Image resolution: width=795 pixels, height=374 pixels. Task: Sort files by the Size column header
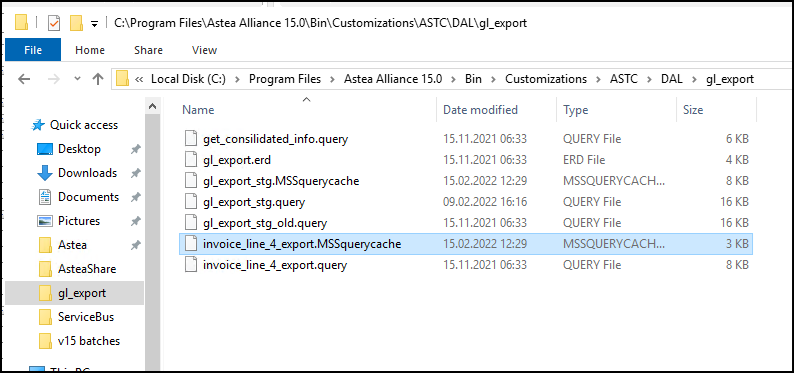tap(693, 110)
